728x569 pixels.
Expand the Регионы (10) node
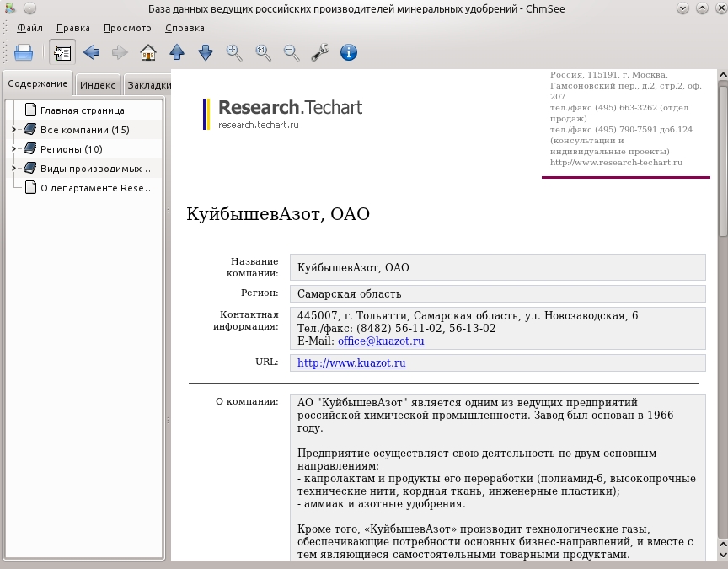13,149
